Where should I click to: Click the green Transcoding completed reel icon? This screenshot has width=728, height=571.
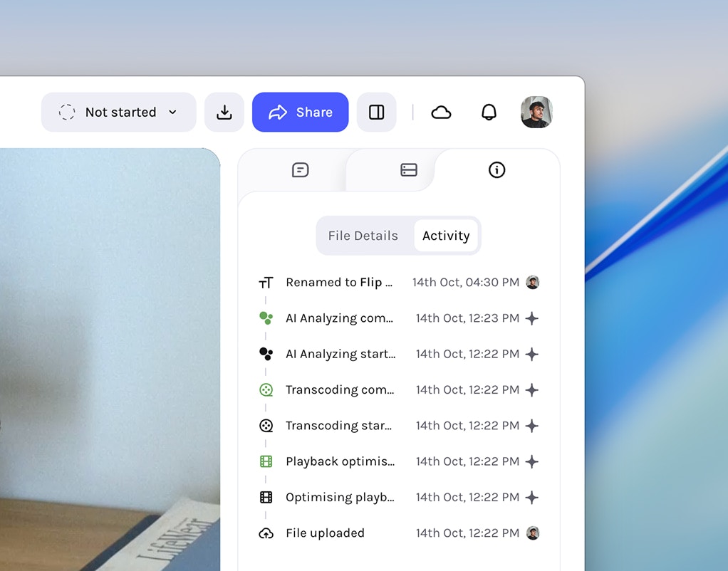pyautogui.click(x=266, y=389)
